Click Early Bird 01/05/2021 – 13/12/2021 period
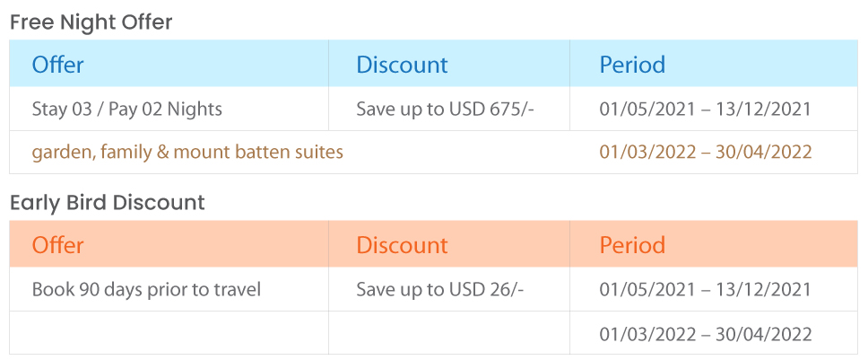The width and height of the screenshot is (868, 360). pos(705,290)
